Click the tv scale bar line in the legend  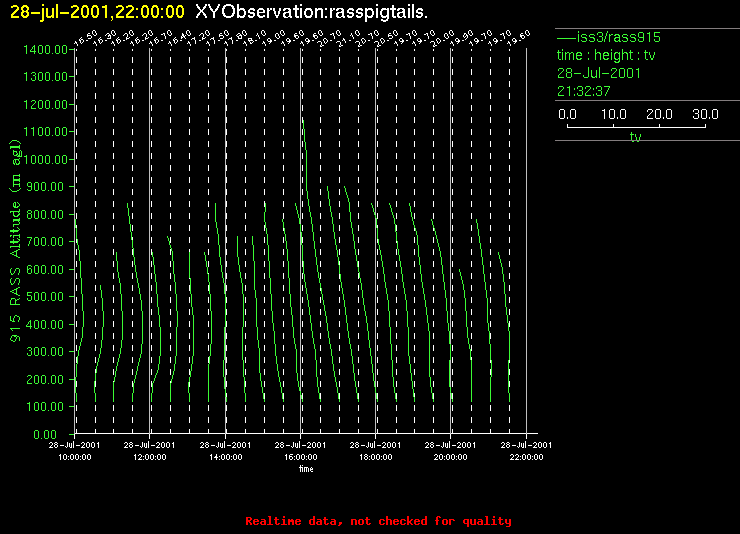coord(636,126)
